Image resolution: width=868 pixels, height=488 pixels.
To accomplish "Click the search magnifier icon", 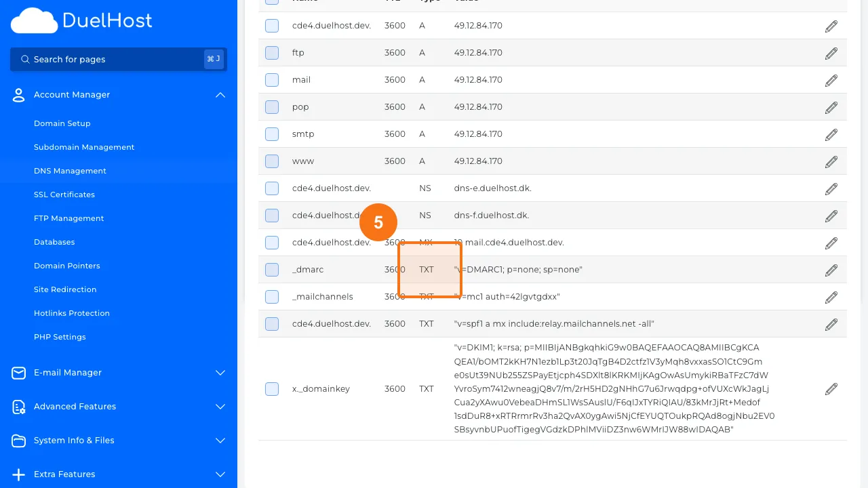I will tap(25, 59).
